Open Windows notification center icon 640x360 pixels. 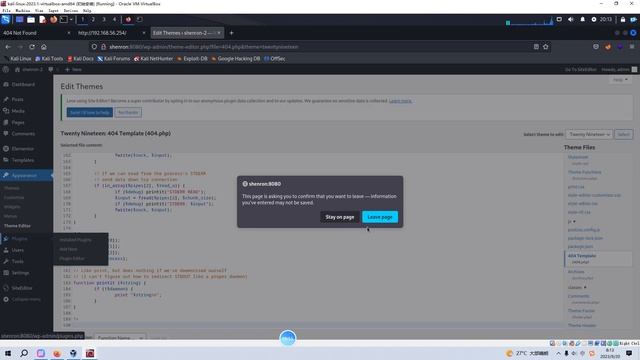coord(629,353)
